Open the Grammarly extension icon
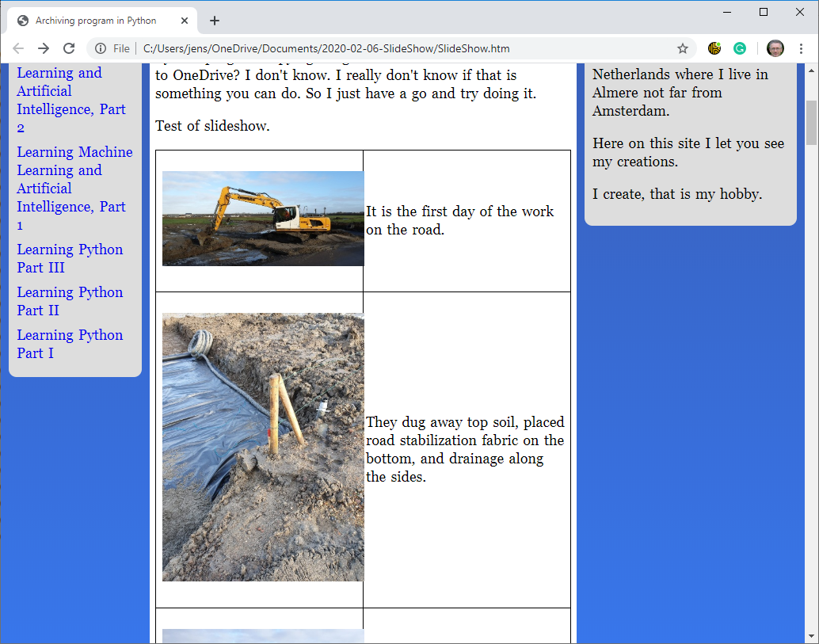This screenshot has width=819, height=644. pyautogui.click(x=740, y=48)
